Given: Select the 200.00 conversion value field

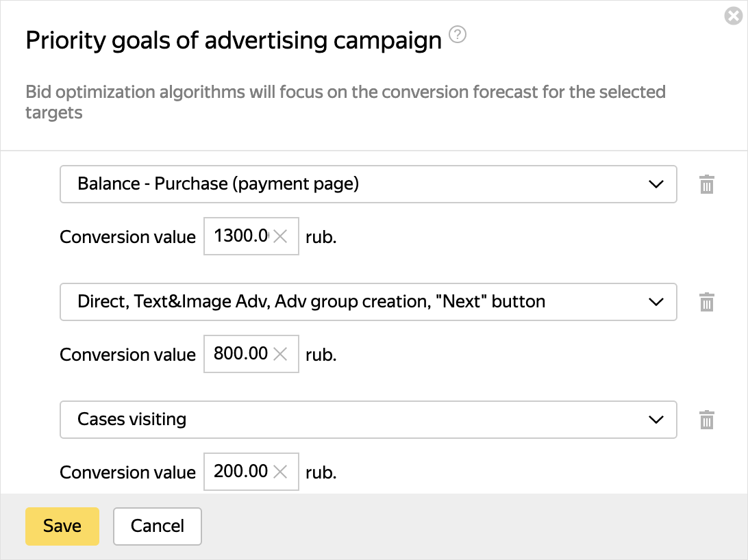Looking at the screenshot, I should coord(240,472).
